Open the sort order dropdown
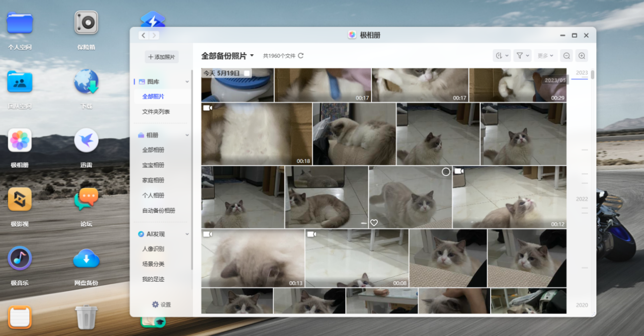Image resolution: width=644 pixels, height=336 pixels. [x=502, y=56]
